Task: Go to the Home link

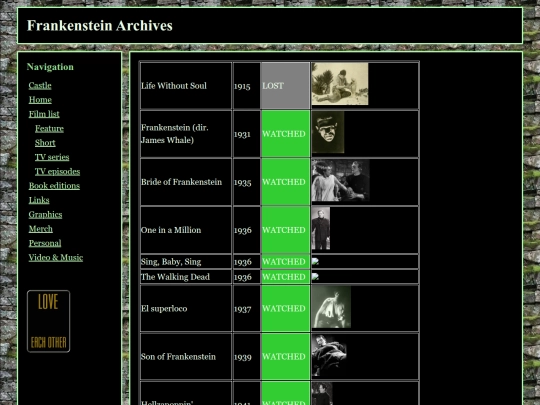Action: tap(40, 100)
